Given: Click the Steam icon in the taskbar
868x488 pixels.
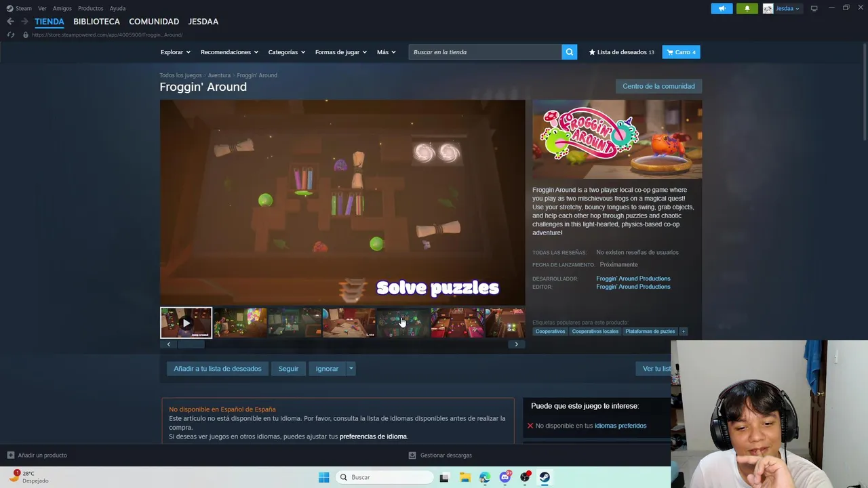Looking at the screenshot, I should 545,477.
